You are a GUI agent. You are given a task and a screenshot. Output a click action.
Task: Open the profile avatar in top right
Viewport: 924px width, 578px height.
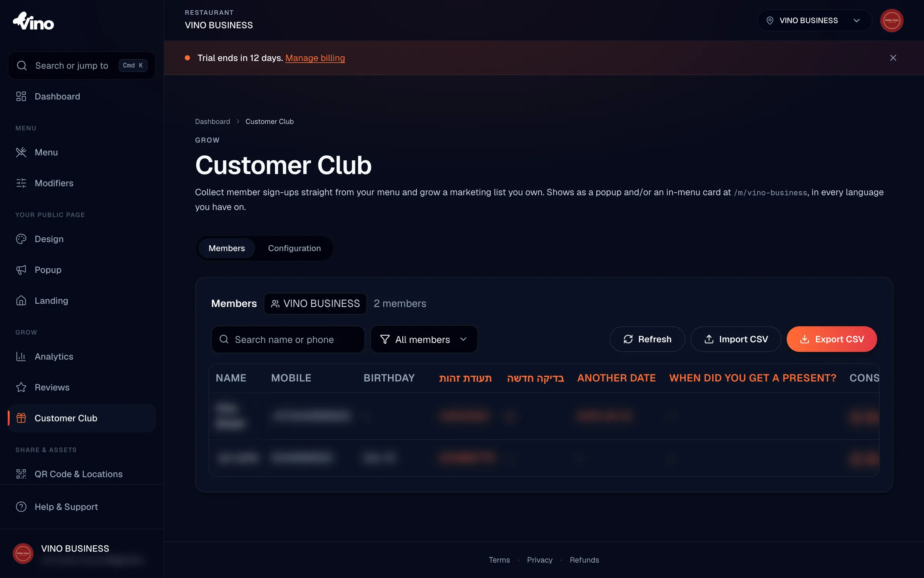[892, 20]
